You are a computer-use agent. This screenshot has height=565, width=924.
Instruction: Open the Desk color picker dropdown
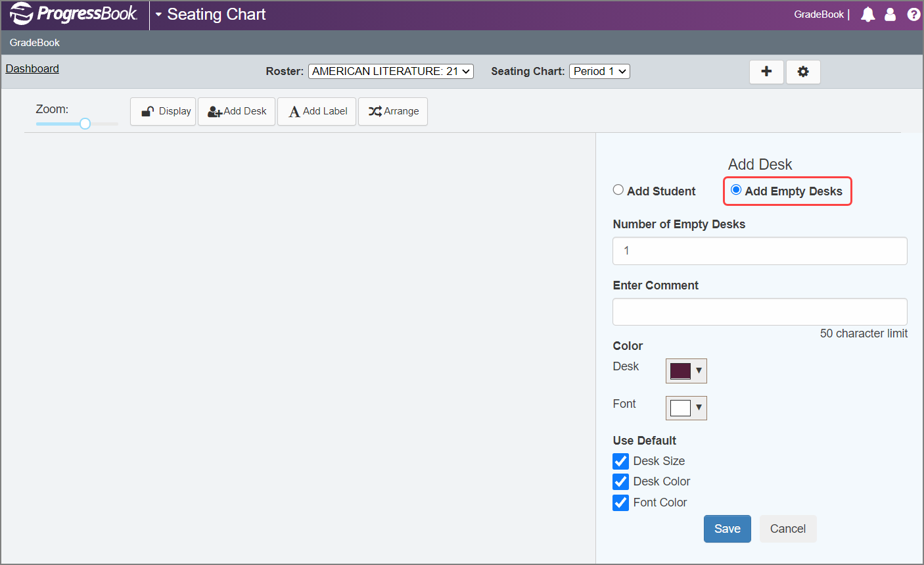tap(686, 371)
